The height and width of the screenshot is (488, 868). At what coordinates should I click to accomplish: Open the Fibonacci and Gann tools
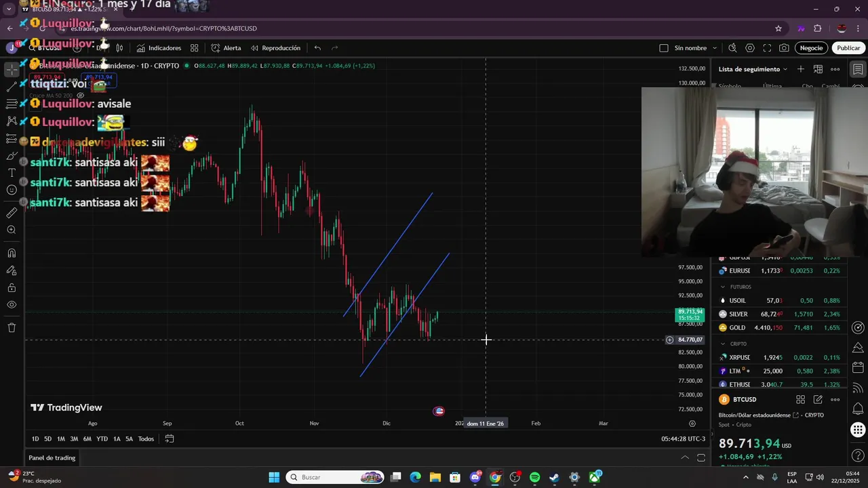tap(12, 104)
